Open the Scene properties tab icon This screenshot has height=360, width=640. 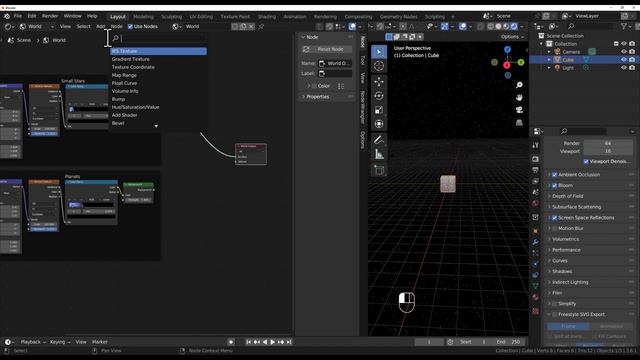click(536, 192)
